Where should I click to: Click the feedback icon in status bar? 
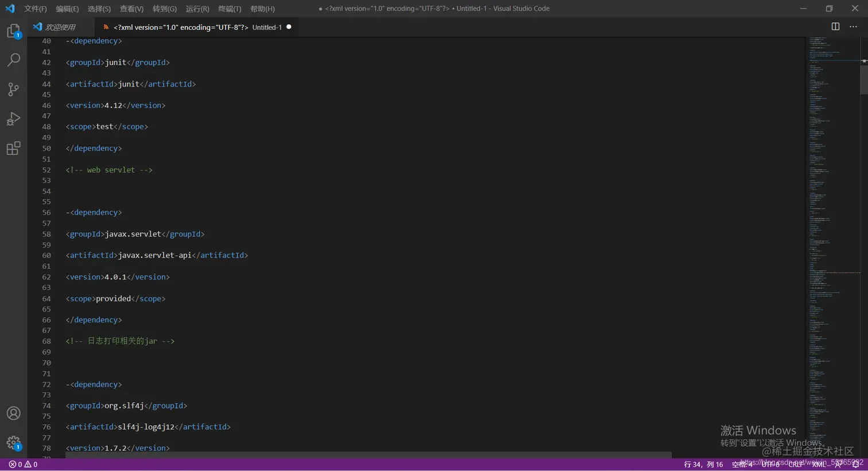click(x=839, y=465)
